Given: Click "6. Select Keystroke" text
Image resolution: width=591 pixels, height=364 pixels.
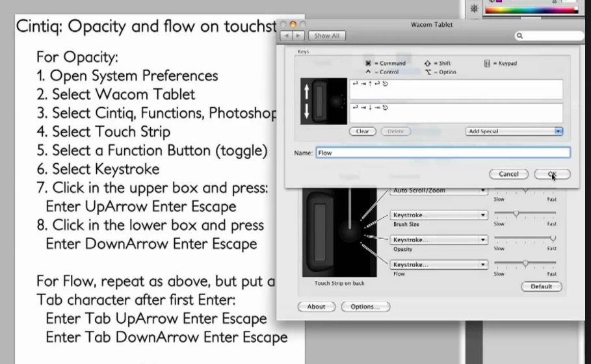Looking at the screenshot, I should pyautogui.click(x=98, y=169).
